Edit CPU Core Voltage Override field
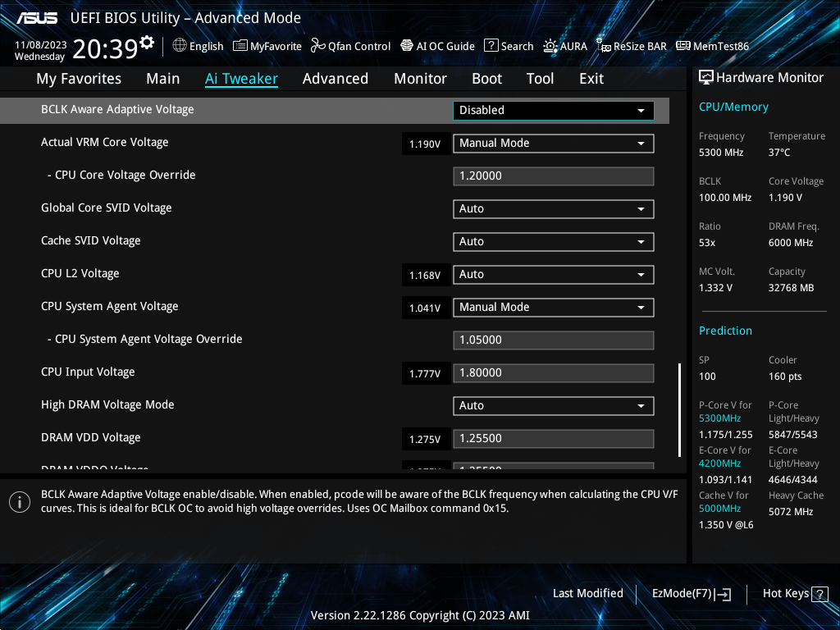The width and height of the screenshot is (840, 630). click(x=554, y=176)
